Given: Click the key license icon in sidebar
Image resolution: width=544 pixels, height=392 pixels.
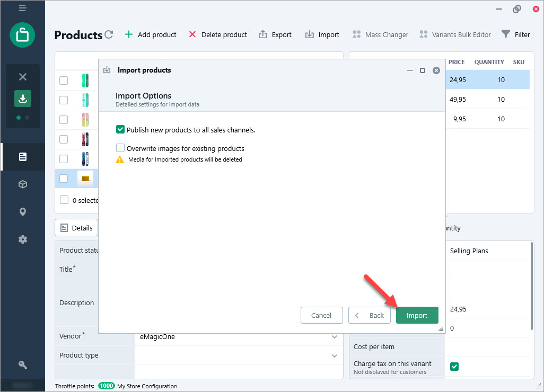Looking at the screenshot, I should coord(23,364).
